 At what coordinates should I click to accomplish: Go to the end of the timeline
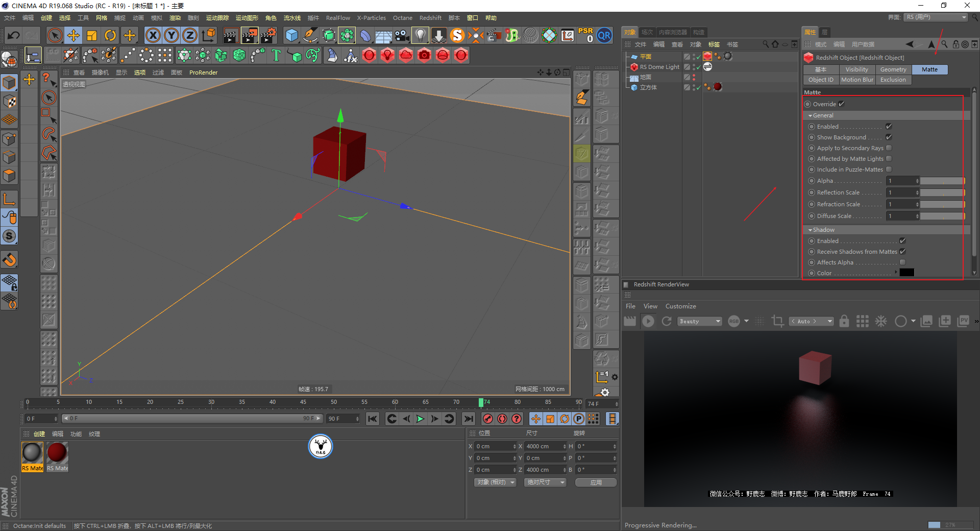(468, 419)
